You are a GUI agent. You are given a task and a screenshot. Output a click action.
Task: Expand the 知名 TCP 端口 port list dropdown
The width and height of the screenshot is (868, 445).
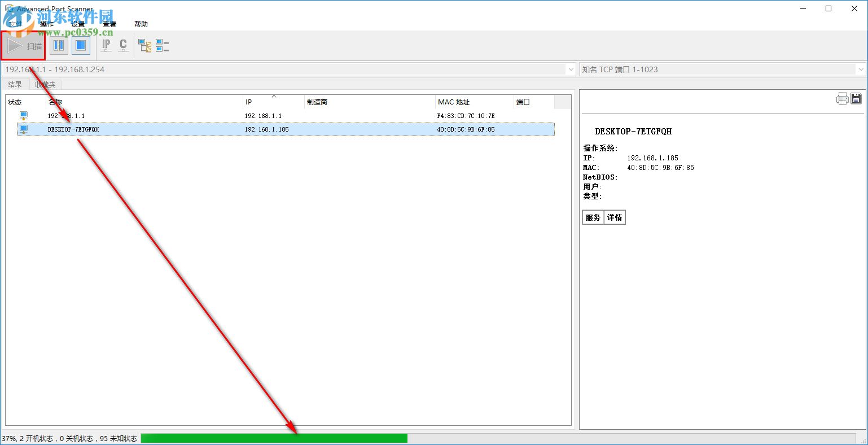861,69
